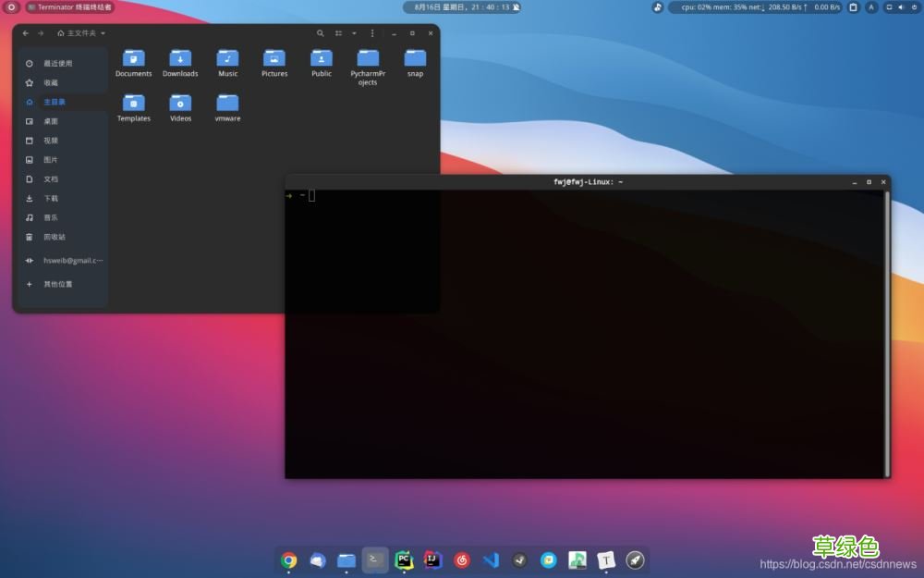Select the PyCharm icon in the dock
The height and width of the screenshot is (578, 924).
click(403, 560)
